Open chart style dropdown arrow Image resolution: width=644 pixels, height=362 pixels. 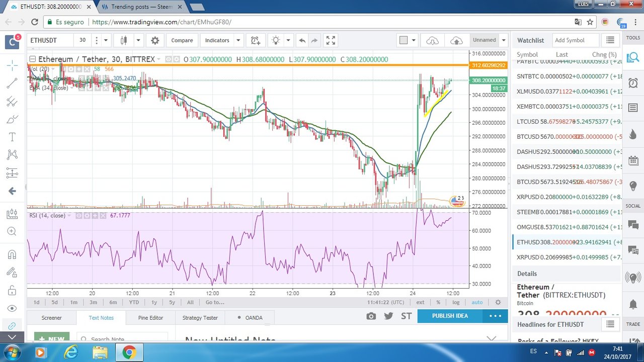[x=138, y=40]
